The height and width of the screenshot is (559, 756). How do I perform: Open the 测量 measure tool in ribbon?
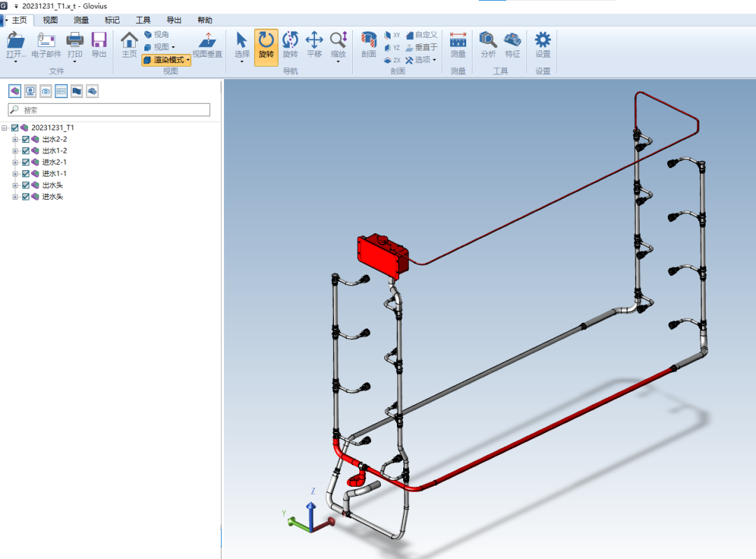(x=458, y=45)
